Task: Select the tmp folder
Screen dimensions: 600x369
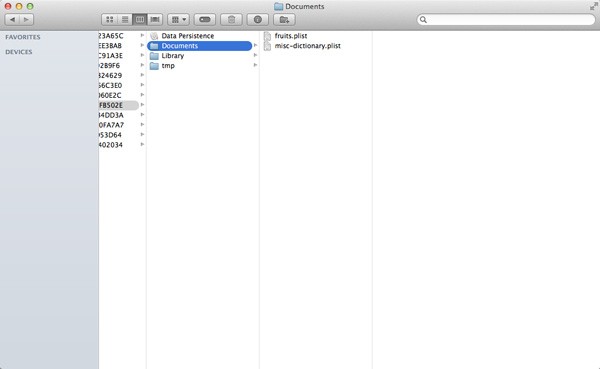Action: [168, 66]
